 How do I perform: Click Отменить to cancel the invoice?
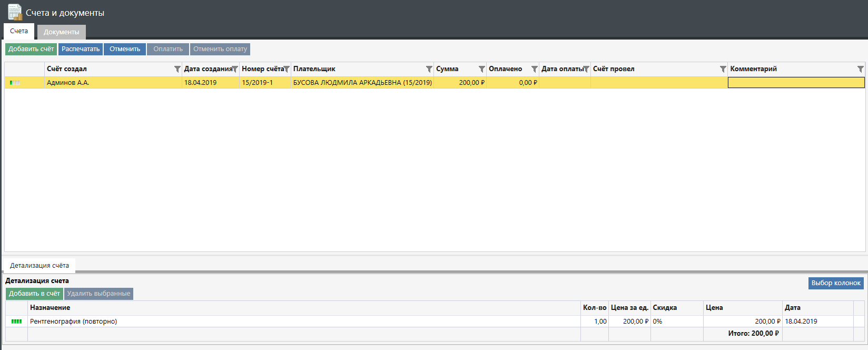tap(125, 49)
